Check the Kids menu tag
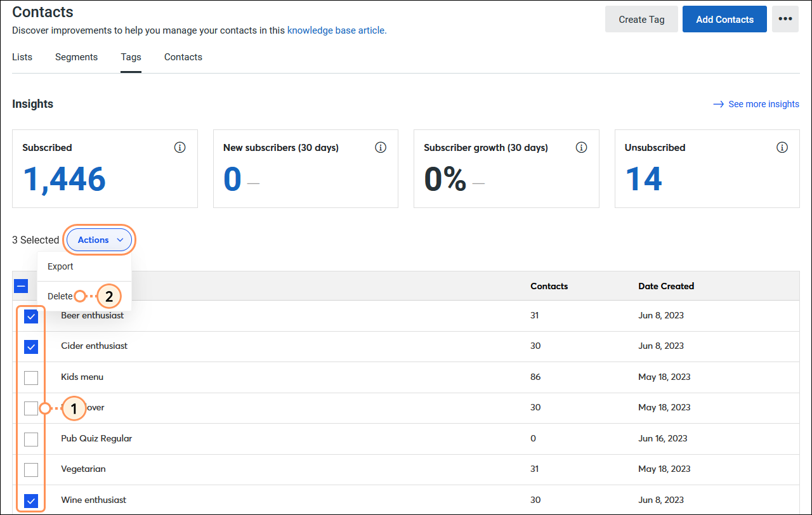The width and height of the screenshot is (812, 515). 31,377
